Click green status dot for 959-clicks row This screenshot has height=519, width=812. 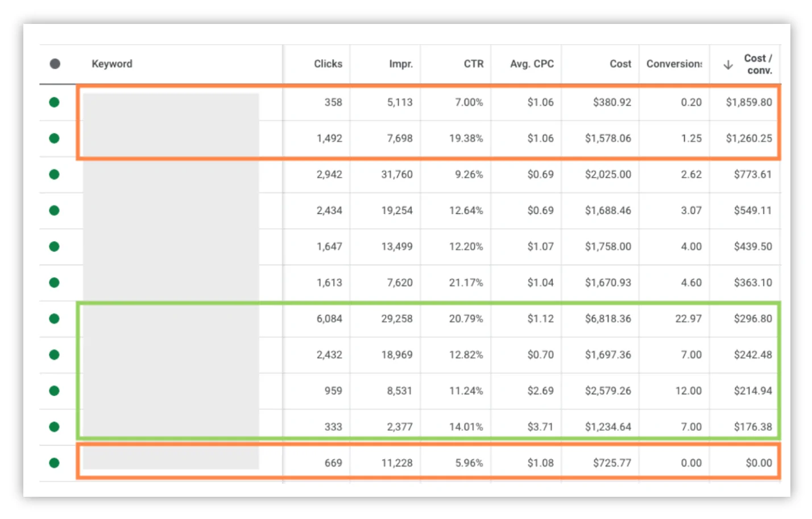click(55, 391)
